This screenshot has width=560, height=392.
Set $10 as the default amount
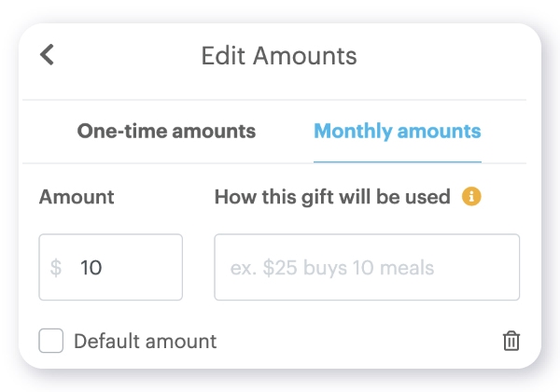(51, 342)
